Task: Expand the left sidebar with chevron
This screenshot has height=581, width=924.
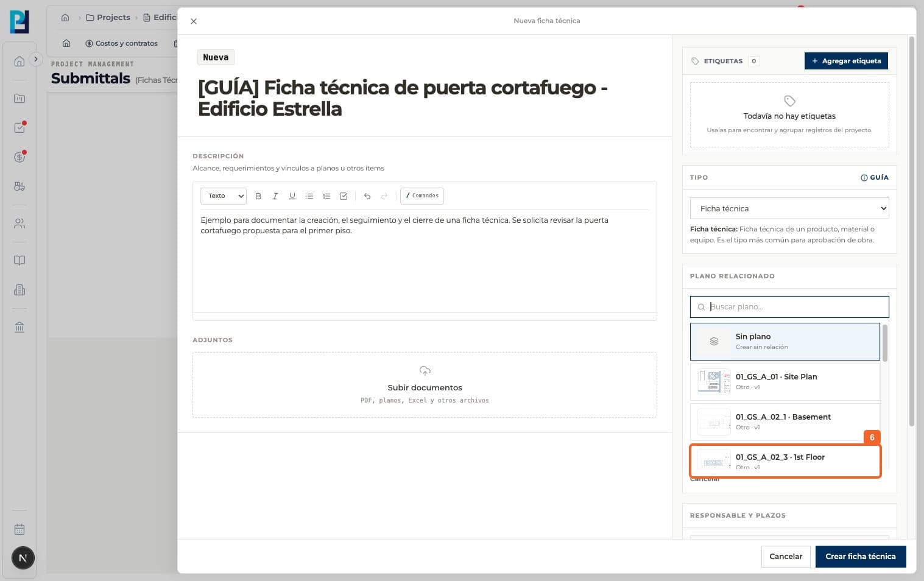Action: (36, 59)
